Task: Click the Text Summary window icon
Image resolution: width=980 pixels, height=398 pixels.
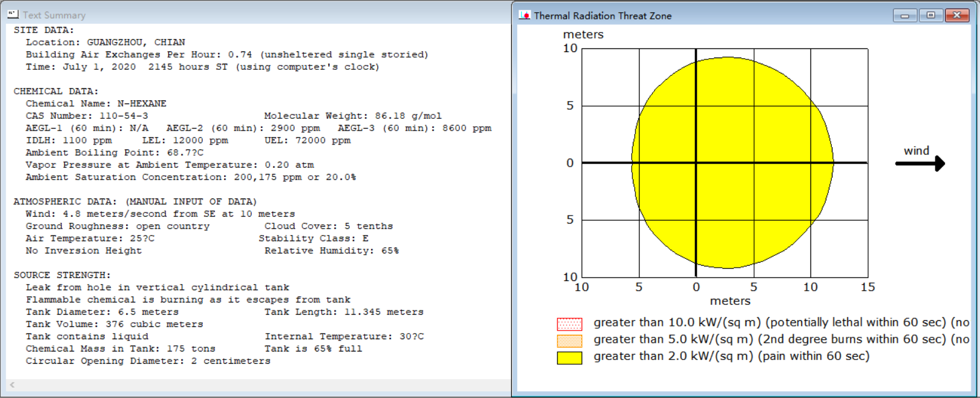Action: click(13, 14)
